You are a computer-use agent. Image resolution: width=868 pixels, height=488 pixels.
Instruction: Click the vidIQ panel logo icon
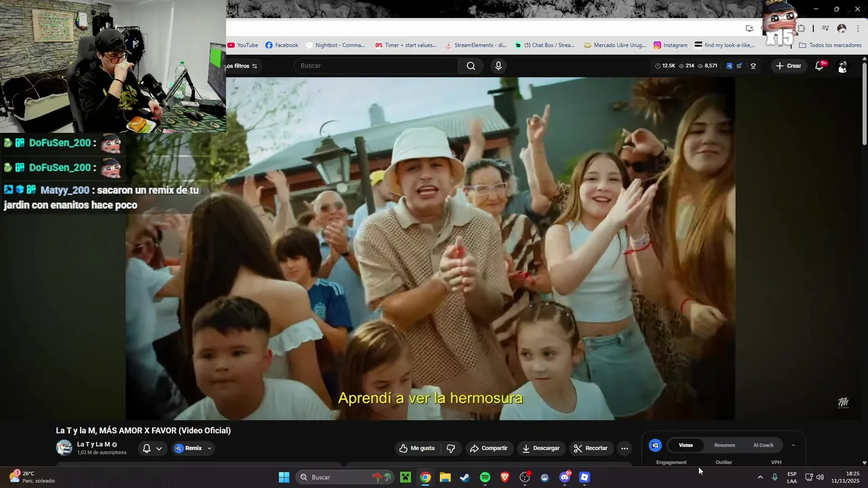(655, 445)
